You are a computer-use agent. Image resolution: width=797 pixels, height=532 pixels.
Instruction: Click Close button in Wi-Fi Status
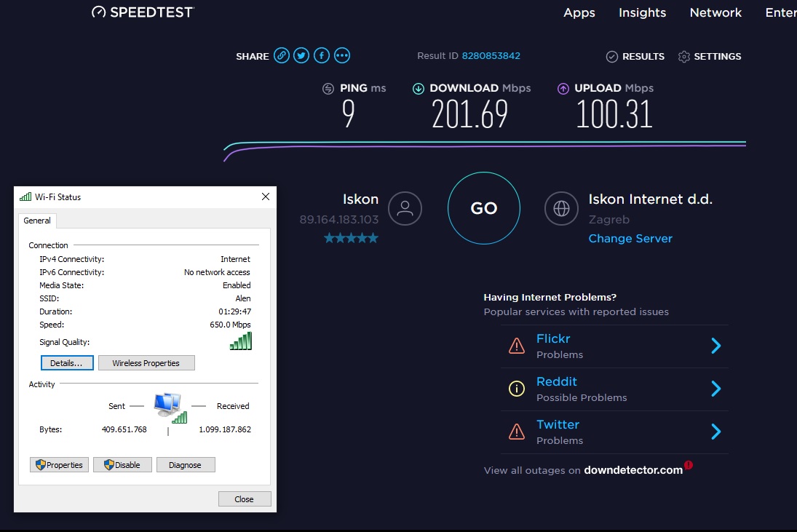tap(245, 499)
